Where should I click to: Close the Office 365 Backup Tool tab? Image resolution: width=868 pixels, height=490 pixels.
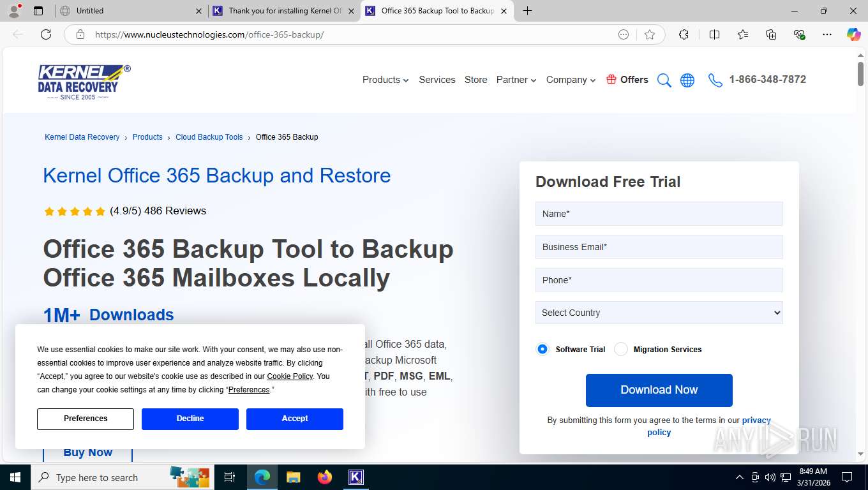[504, 11]
